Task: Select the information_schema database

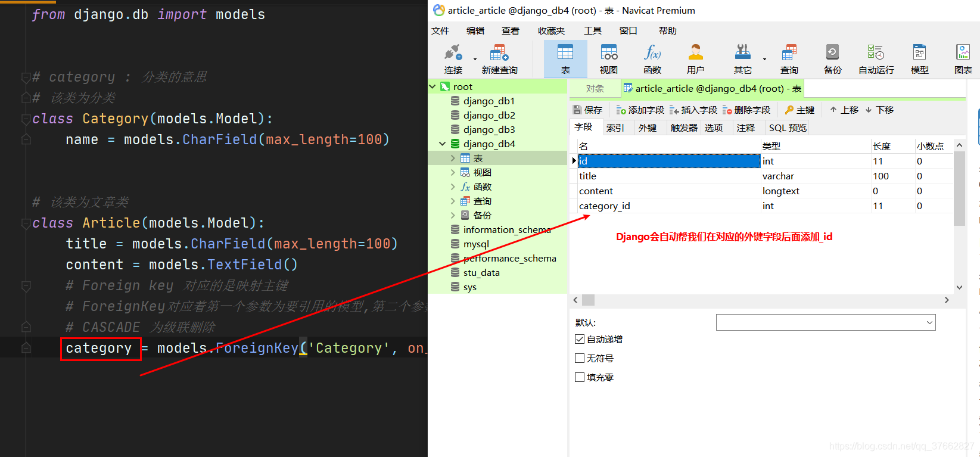Action: point(506,230)
